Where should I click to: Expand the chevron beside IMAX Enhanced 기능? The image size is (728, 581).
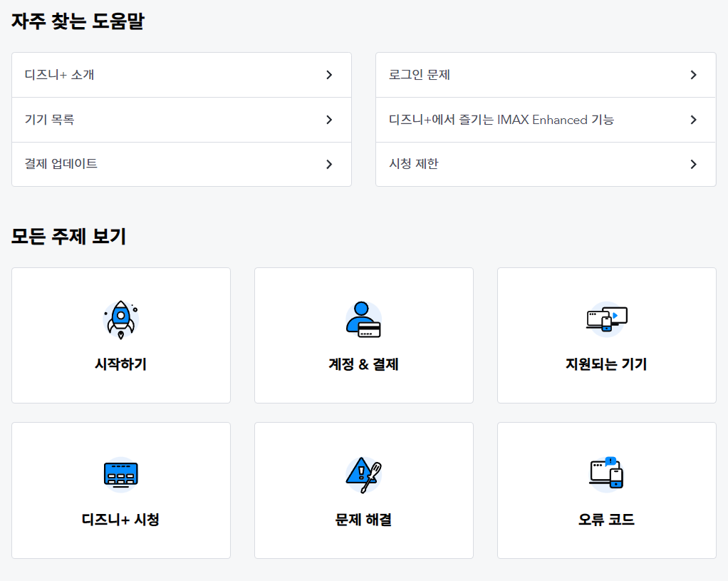693,120
